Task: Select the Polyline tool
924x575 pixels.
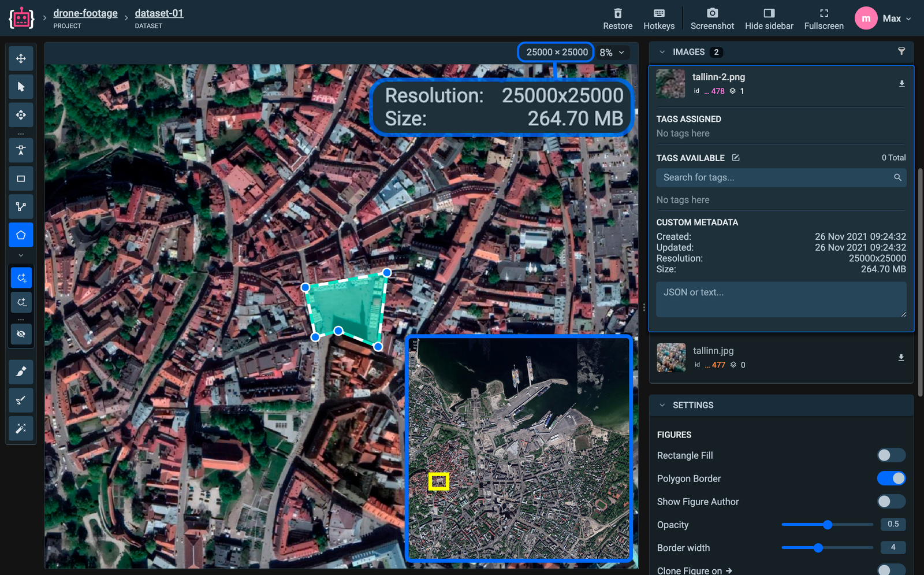Action: pyautogui.click(x=21, y=207)
